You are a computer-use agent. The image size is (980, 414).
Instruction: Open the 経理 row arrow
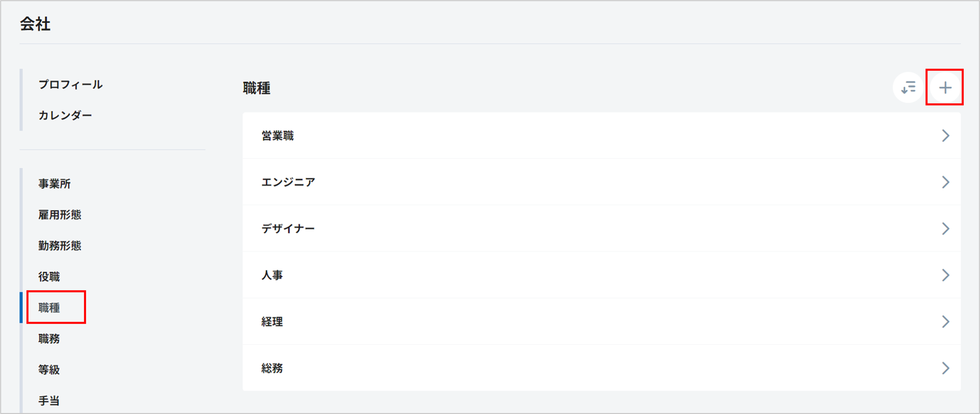[945, 322]
